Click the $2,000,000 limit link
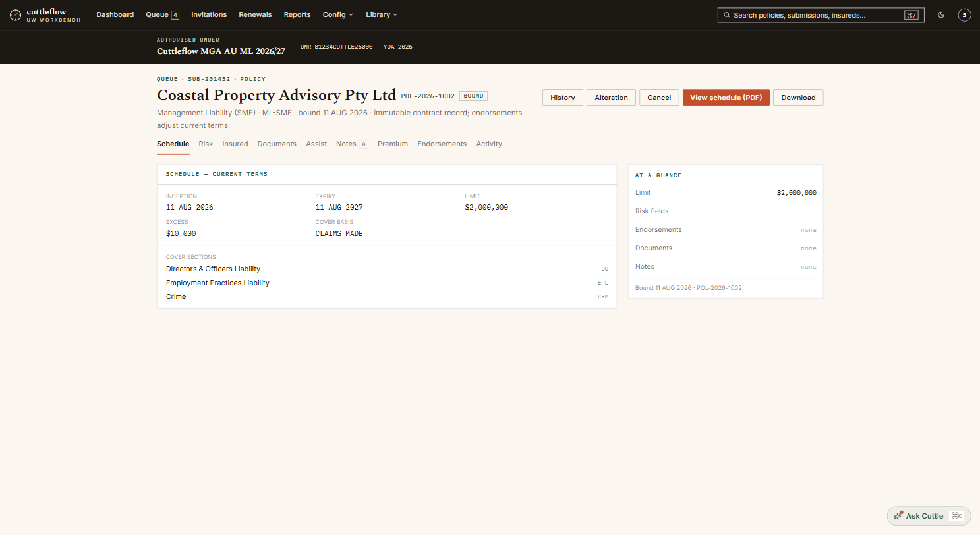This screenshot has width=980, height=535. pos(796,193)
